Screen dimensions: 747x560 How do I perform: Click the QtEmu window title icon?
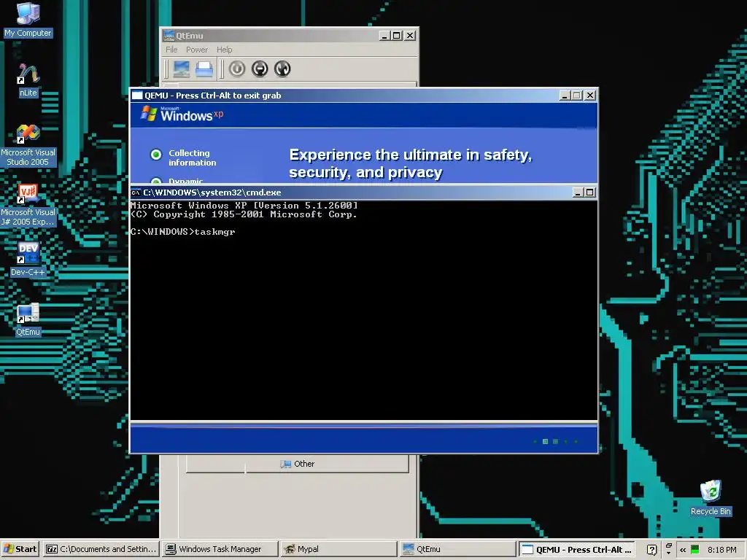pos(169,35)
